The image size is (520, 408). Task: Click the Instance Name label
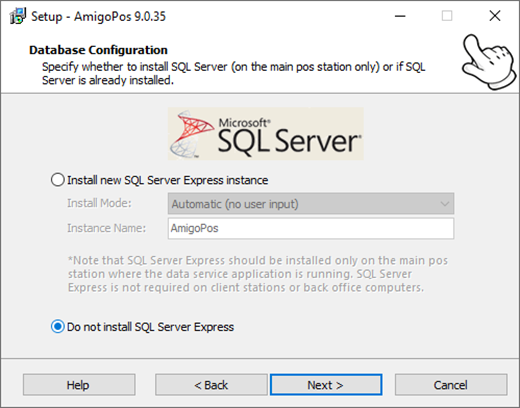(x=107, y=228)
